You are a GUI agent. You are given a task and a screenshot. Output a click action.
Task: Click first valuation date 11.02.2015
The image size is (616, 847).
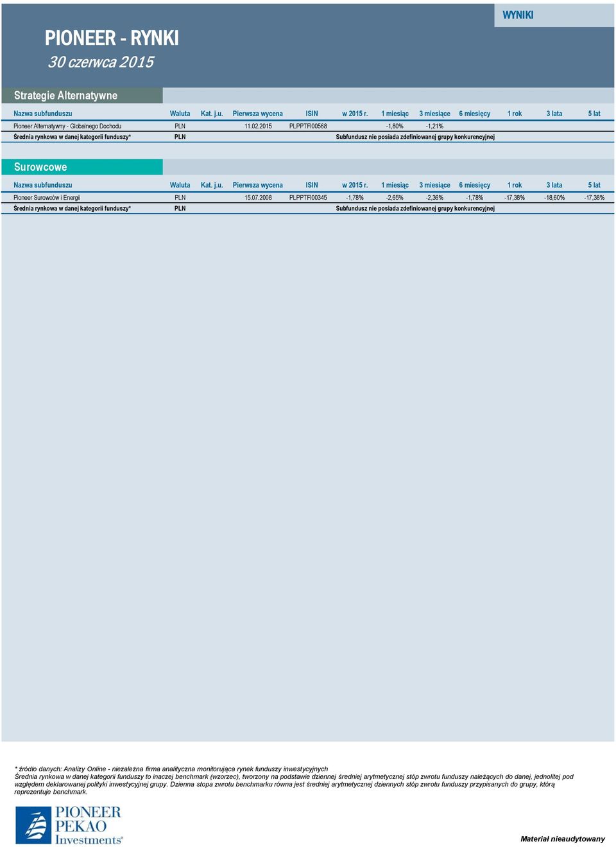258,126
